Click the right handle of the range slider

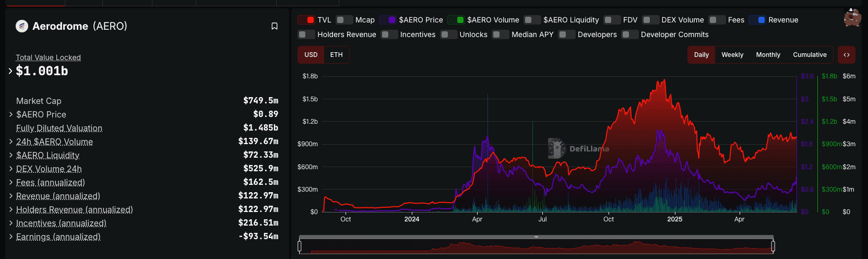click(773, 246)
